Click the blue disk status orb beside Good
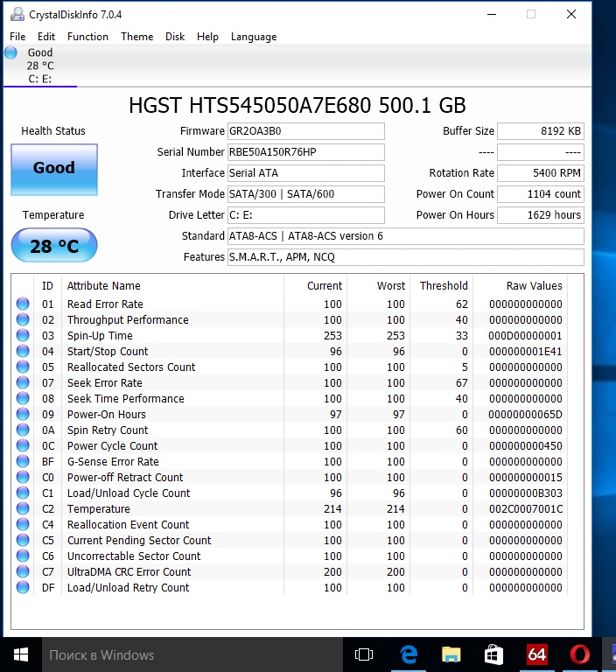616x672 pixels. click(10, 52)
